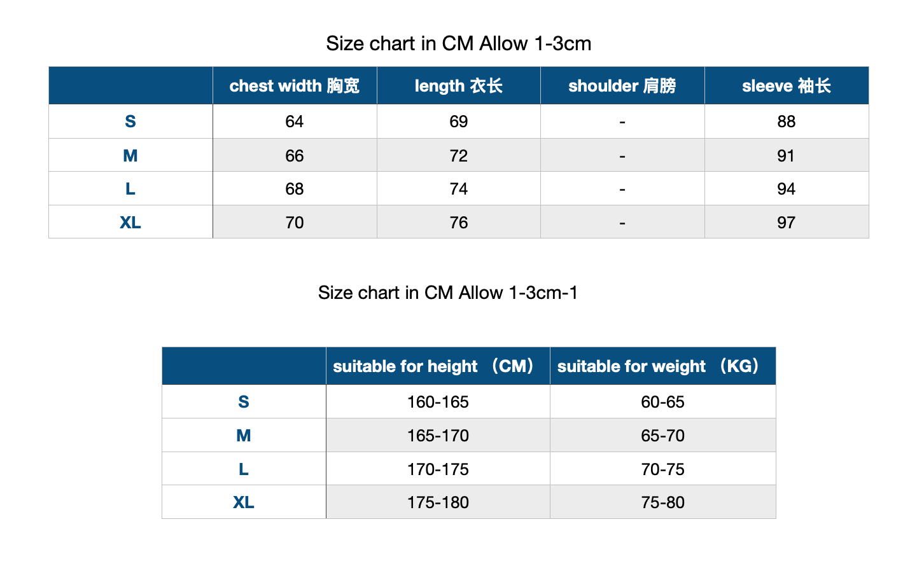
Task: Select the 'suitable for weight (KG)' header
Action: [x=663, y=366]
